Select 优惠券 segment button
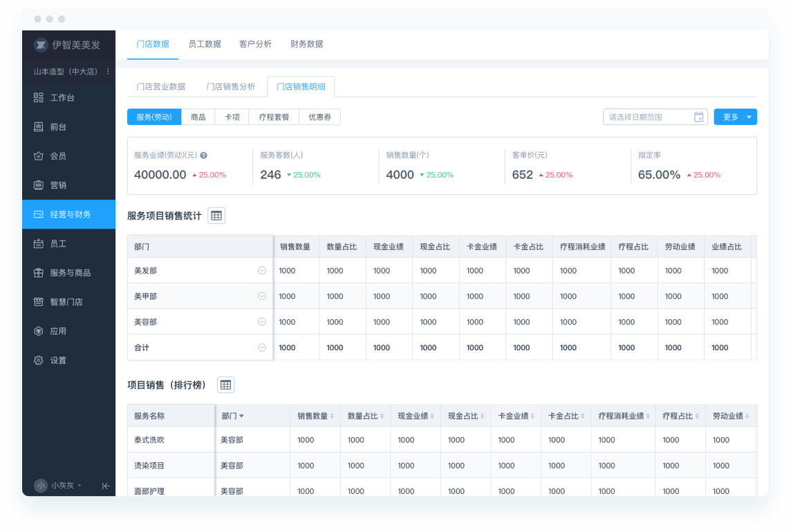Image resolution: width=791 pixels, height=532 pixels. click(320, 117)
